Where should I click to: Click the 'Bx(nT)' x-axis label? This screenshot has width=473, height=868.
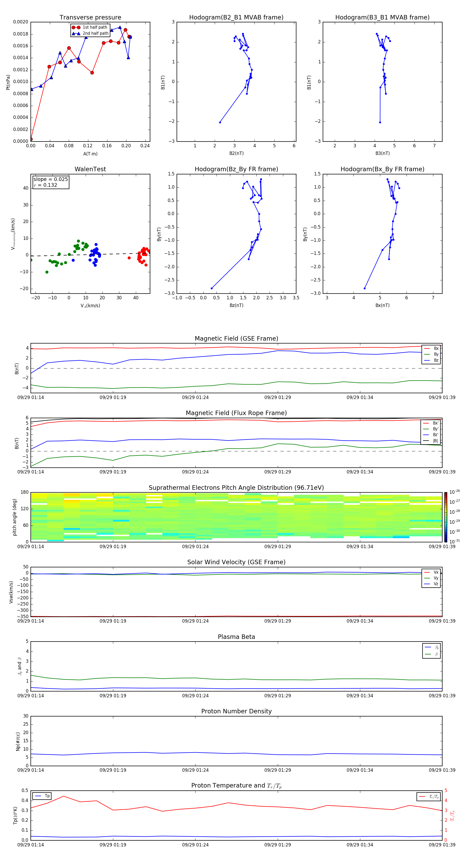[x=382, y=305]
